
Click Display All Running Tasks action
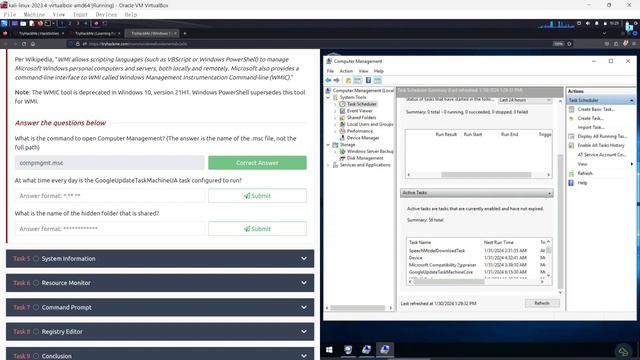coord(602,136)
